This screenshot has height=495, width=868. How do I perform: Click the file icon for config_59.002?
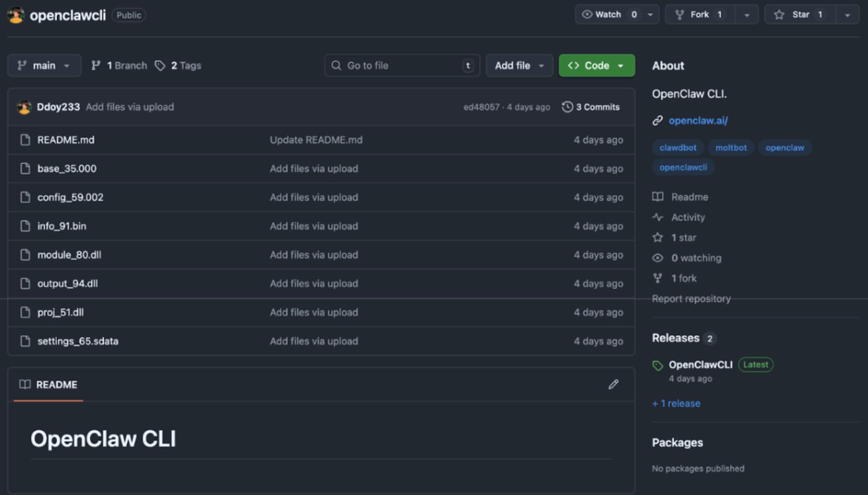pyautogui.click(x=25, y=197)
